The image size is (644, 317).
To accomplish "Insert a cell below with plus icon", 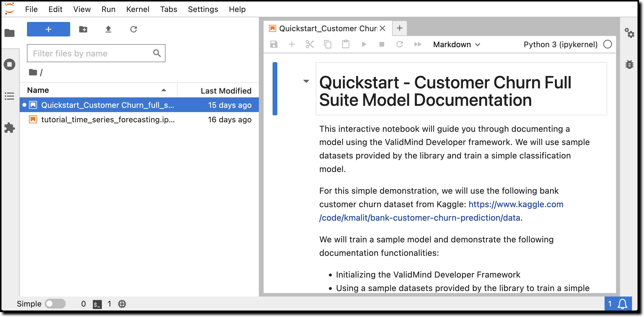I will 292,44.
